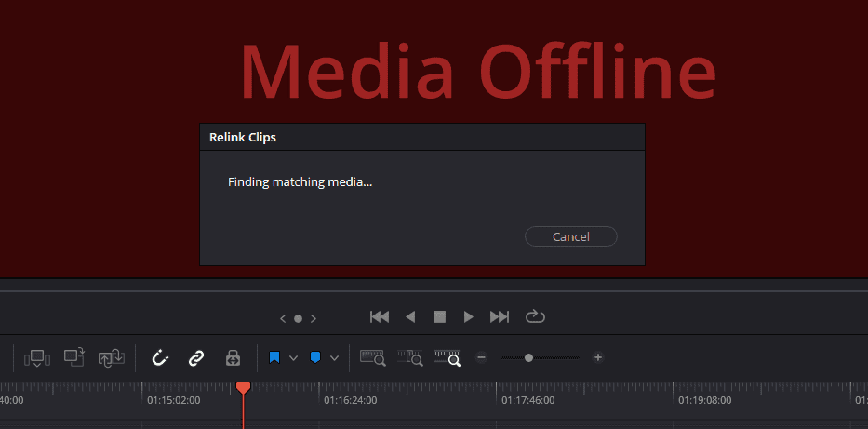Click the Insert Clip icon
Image resolution: width=868 pixels, height=429 pixels.
pyautogui.click(x=37, y=357)
